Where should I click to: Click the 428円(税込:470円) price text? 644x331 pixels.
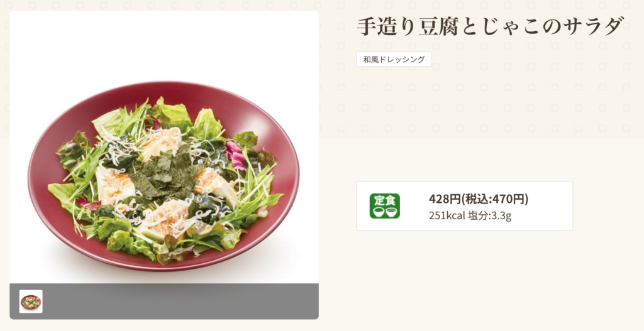pos(479,199)
